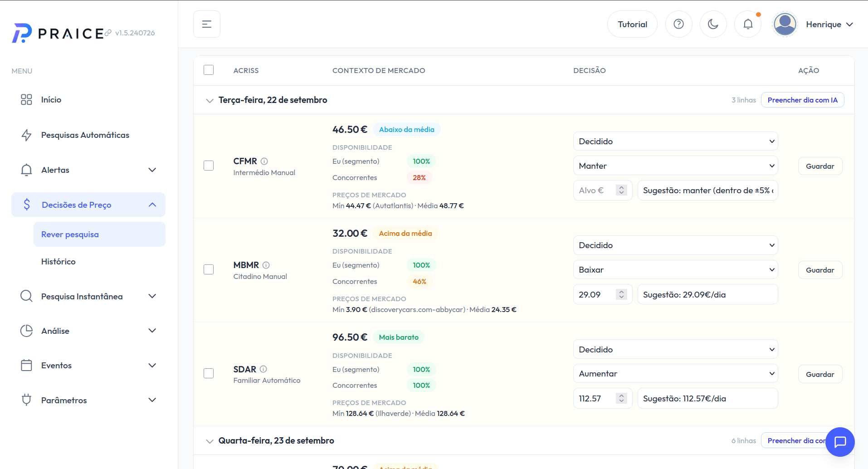Open Rever pesquisa submenu item
The width and height of the screenshot is (868, 469).
[x=99, y=234]
